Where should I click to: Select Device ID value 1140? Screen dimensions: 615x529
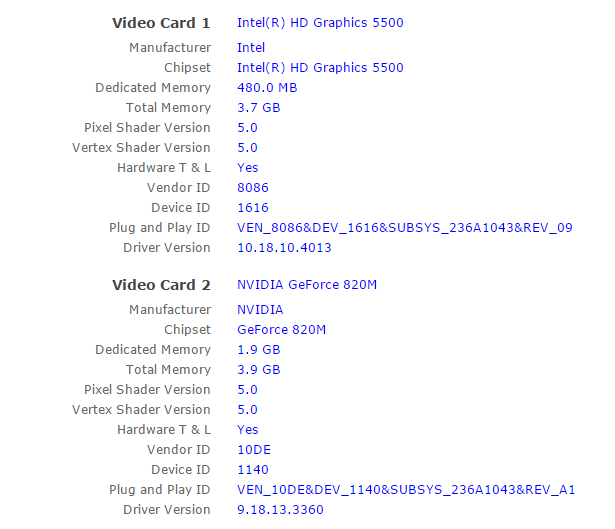pyautogui.click(x=253, y=469)
